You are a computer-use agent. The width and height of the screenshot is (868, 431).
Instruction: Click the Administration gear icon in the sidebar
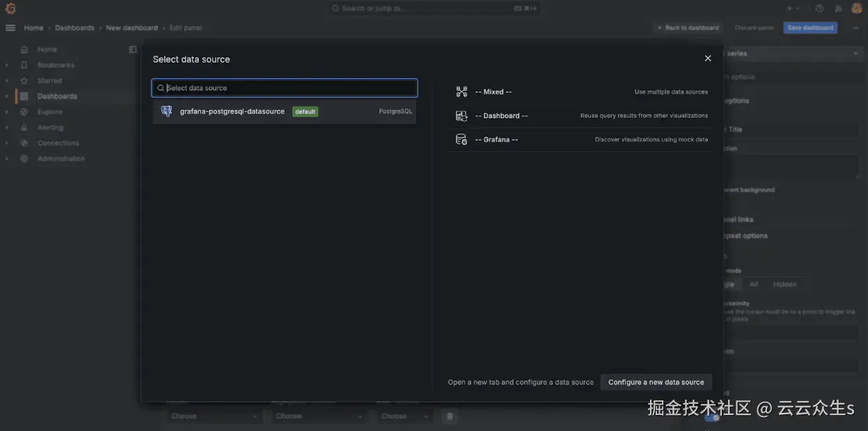[24, 159]
